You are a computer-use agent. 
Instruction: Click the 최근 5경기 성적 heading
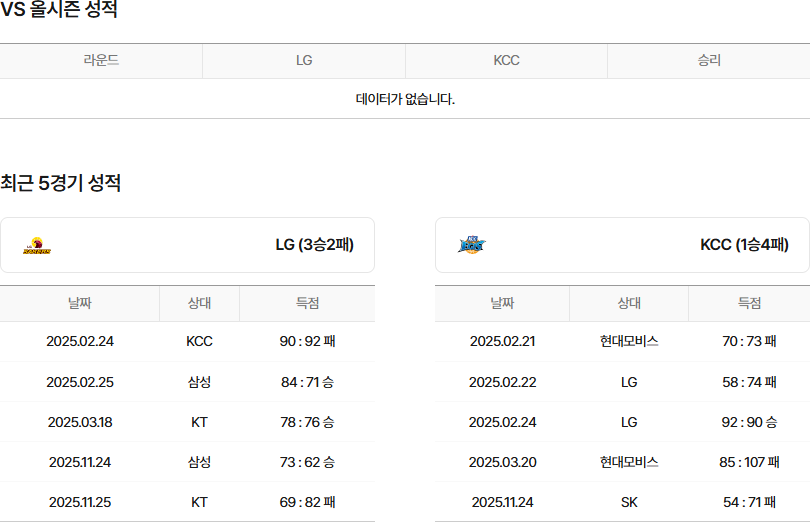coord(61,183)
